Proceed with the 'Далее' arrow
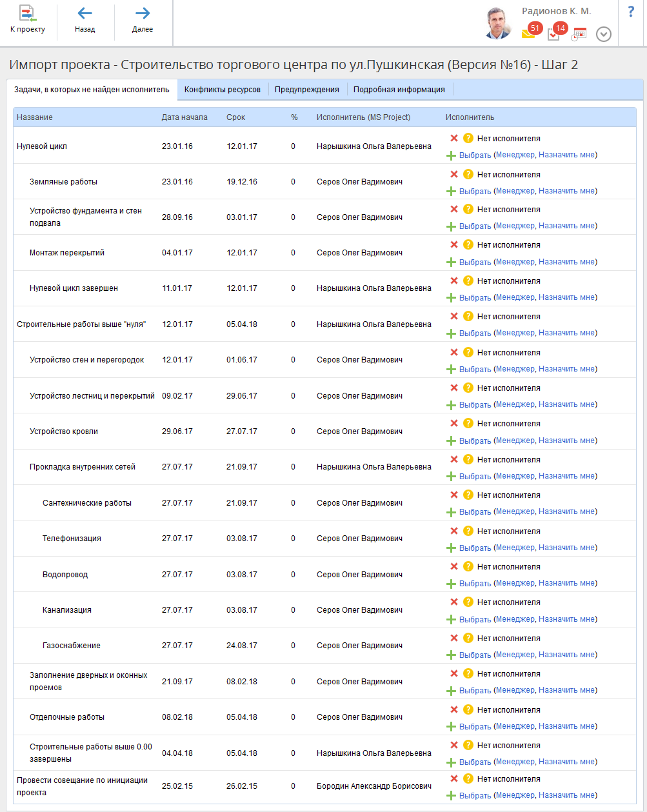This screenshot has height=812, width=647. coord(143,19)
